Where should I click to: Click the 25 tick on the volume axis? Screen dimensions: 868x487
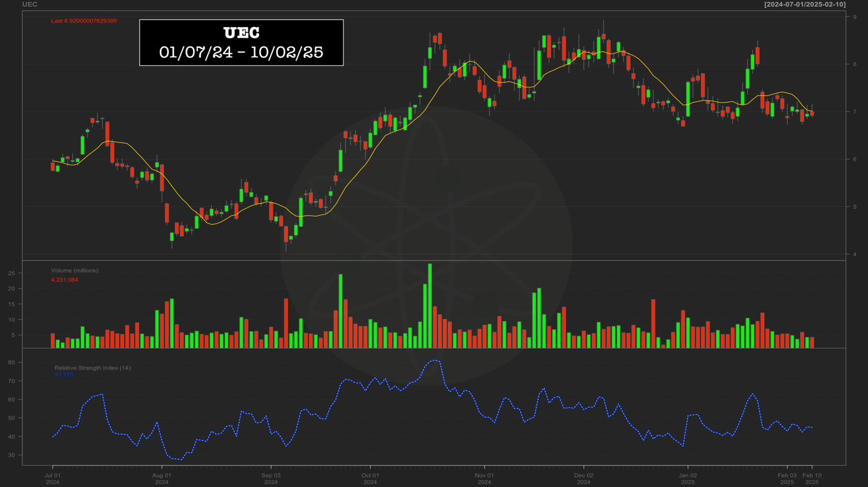(x=11, y=273)
